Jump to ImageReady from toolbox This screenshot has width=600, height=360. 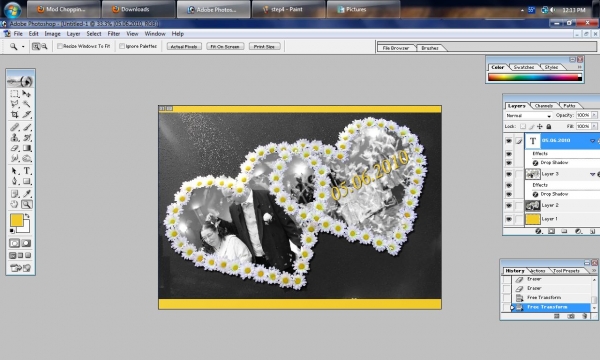click(x=21, y=268)
